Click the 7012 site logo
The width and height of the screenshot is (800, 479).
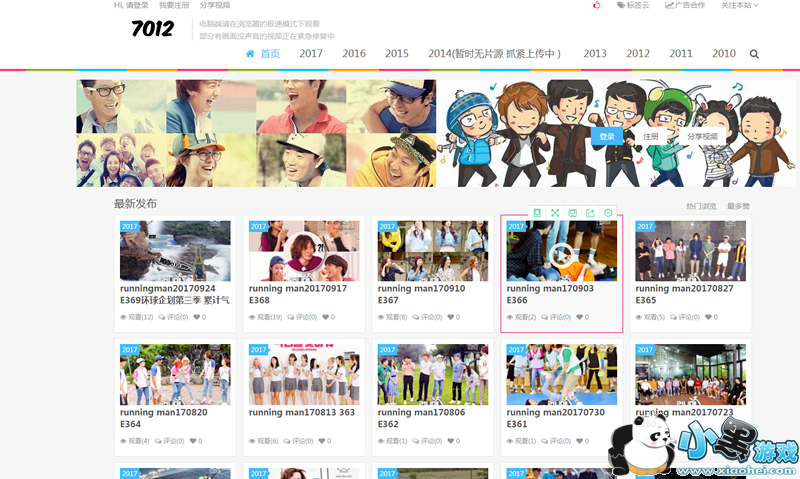click(153, 29)
